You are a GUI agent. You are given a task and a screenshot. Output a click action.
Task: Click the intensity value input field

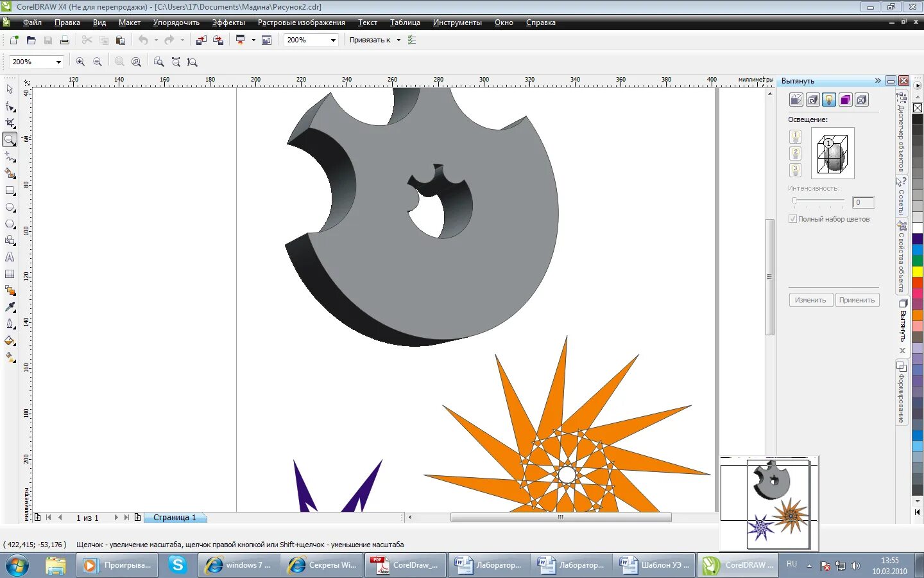864,202
